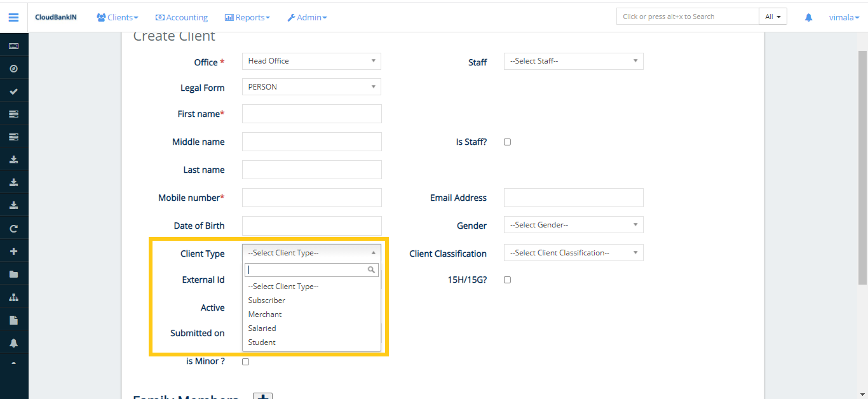Open the vimala user account menu
The image size is (868, 399).
[844, 17]
